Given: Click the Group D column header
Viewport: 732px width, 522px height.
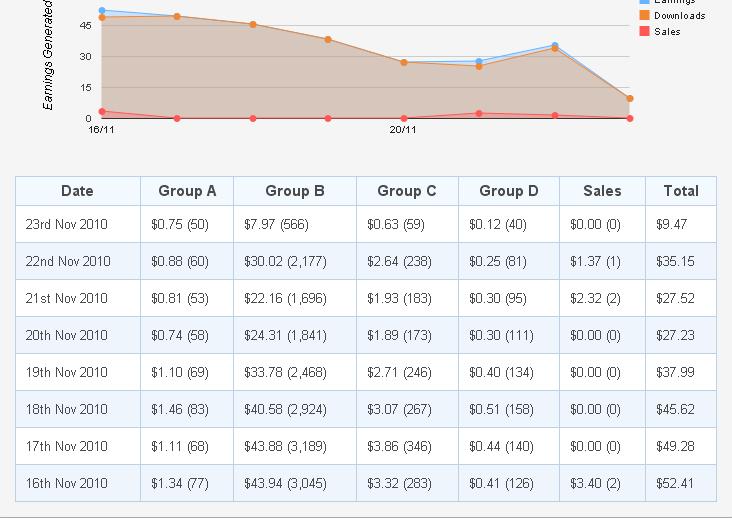Looking at the screenshot, I should [x=508, y=191].
